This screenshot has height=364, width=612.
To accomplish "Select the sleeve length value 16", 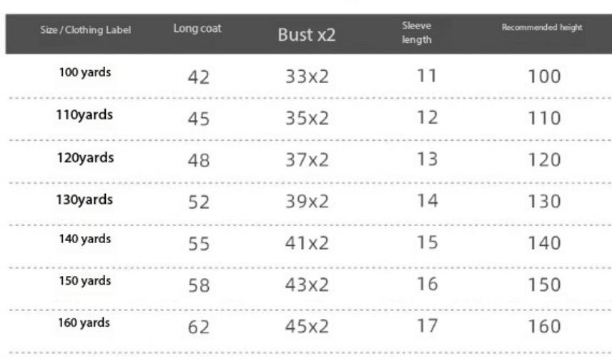I will [x=427, y=284].
